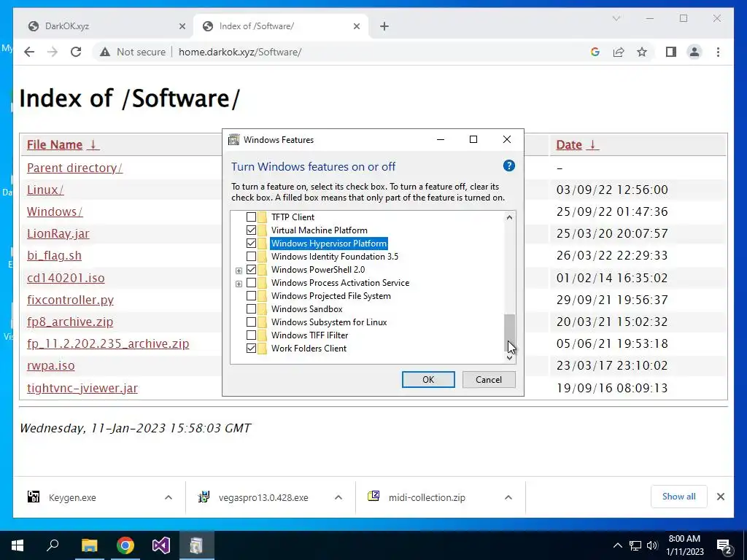Click the features list scroll-down arrow
This screenshot has height=560, width=747.
(x=509, y=358)
